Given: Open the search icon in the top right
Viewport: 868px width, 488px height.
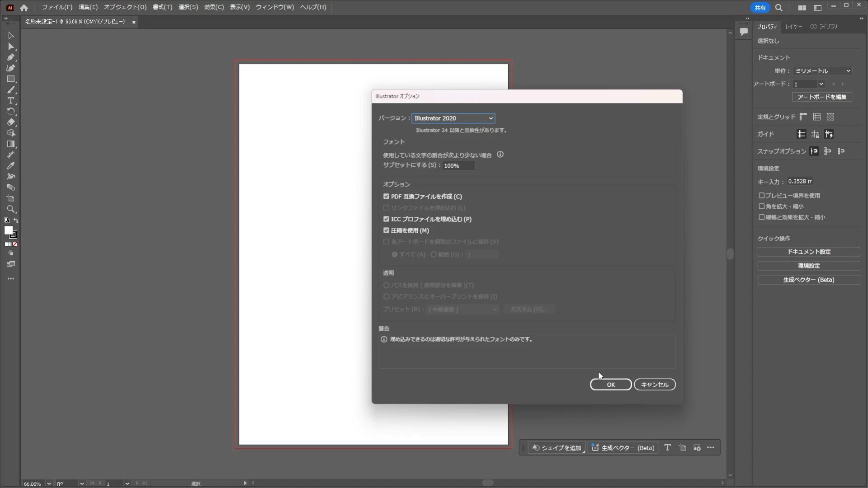Looking at the screenshot, I should 779,8.
